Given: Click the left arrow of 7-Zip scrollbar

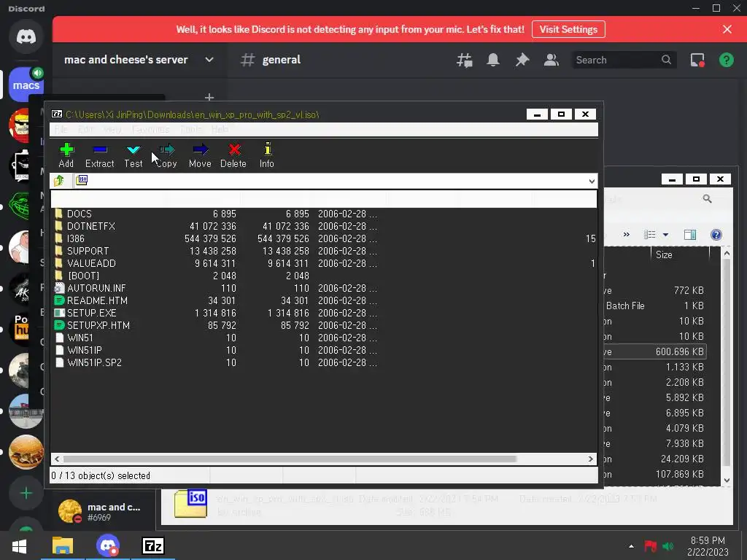Looking at the screenshot, I should pos(57,459).
